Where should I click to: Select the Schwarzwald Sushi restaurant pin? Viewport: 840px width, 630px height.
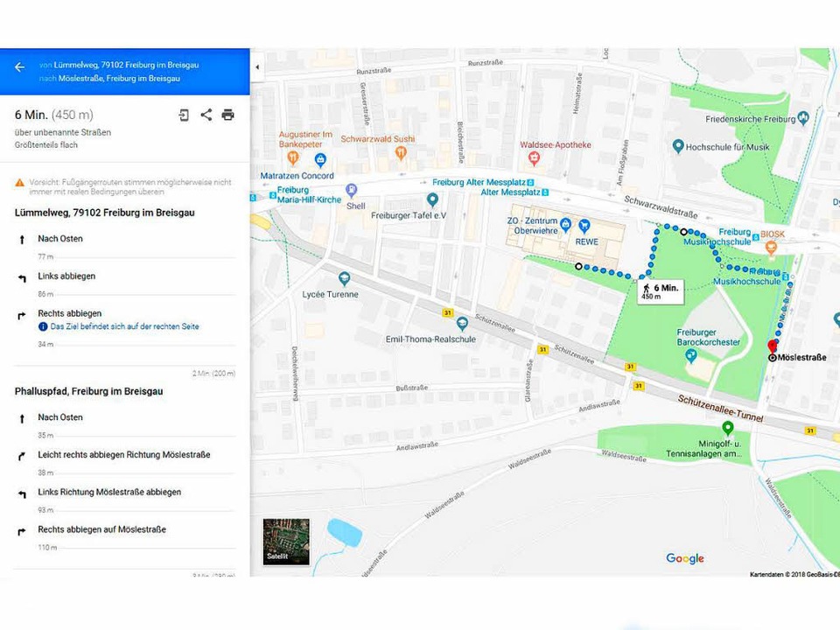[401, 152]
